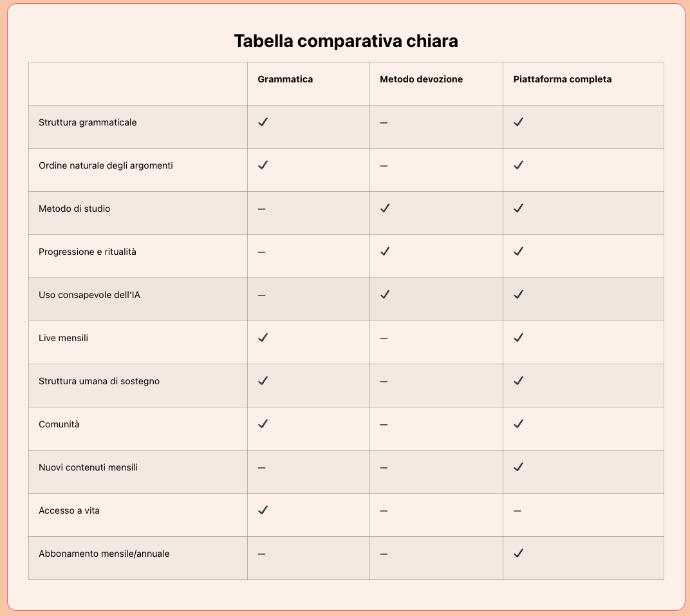The width and height of the screenshot is (690, 616).
Task: Click Piattaforma completa dash for Accesso a vita
Action: pyautogui.click(x=517, y=511)
